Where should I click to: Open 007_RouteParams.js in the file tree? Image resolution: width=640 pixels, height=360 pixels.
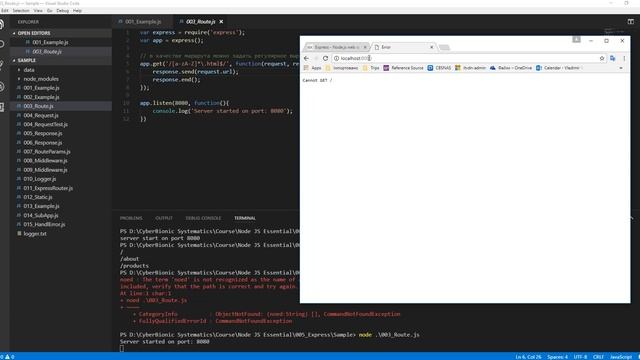pyautogui.click(x=47, y=152)
